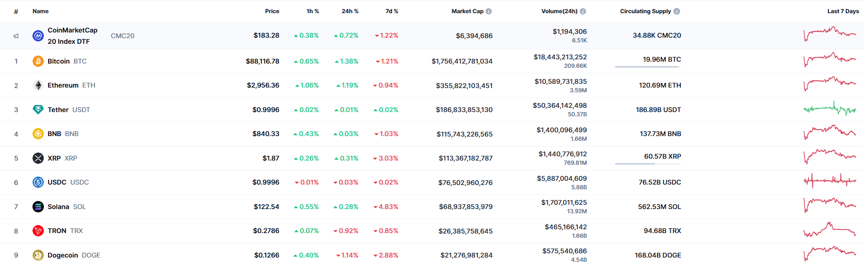Screen dimensions: 868x266
Task: Open Tether green 7-day sparkline chart
Action: point(830,109)
